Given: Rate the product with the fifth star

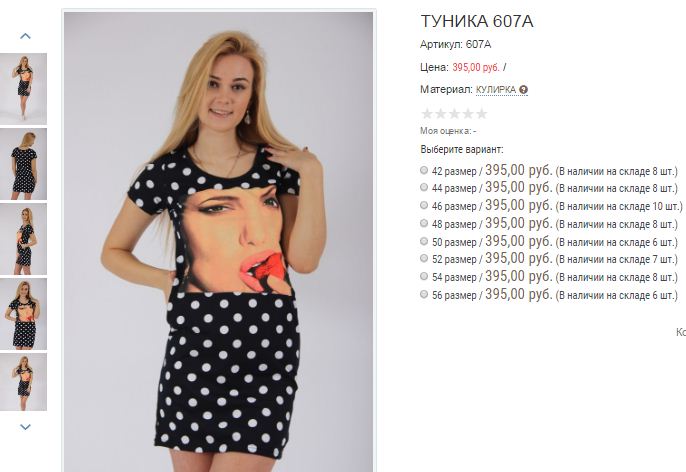Looking at the screenshot, I should (481, 114).
